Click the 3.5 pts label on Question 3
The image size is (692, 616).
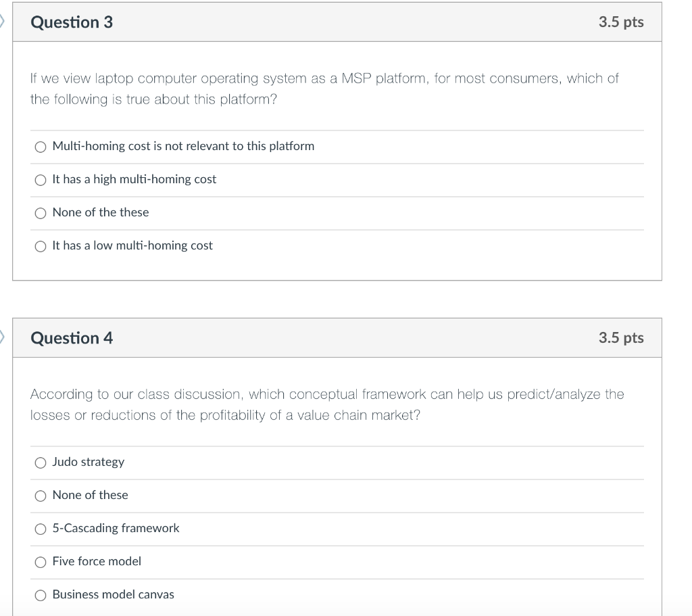[622, 22]
